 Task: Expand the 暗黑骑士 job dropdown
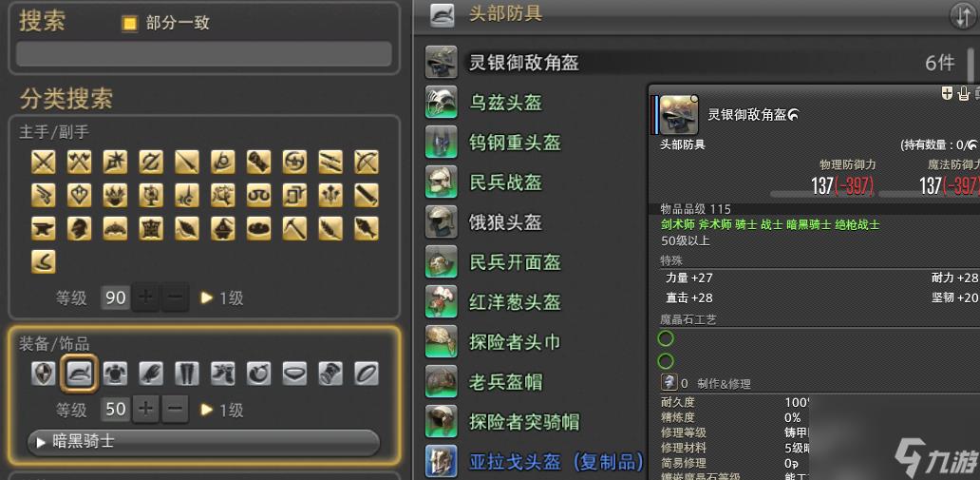tap(204, 442)
